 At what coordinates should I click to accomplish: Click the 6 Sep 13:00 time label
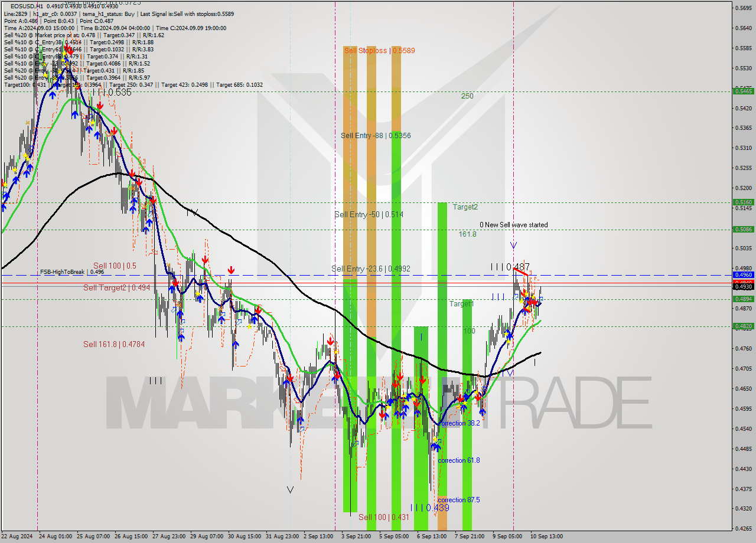tap(432, 537)
